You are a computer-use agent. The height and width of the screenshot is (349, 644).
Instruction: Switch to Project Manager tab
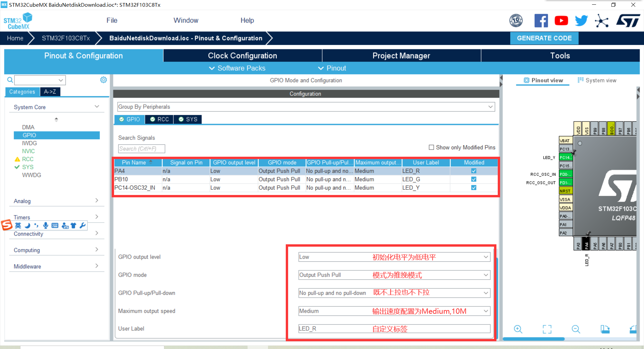pos(401,56)
